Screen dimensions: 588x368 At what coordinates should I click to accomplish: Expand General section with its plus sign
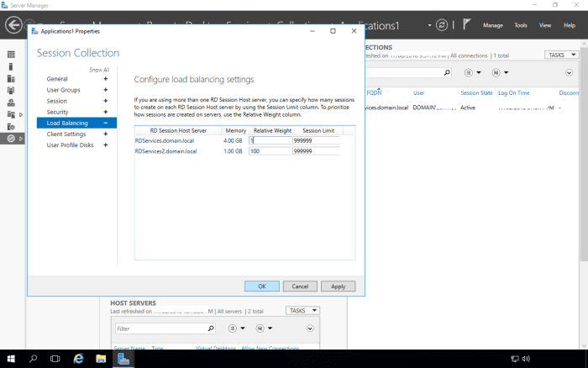tap(105, 79)
